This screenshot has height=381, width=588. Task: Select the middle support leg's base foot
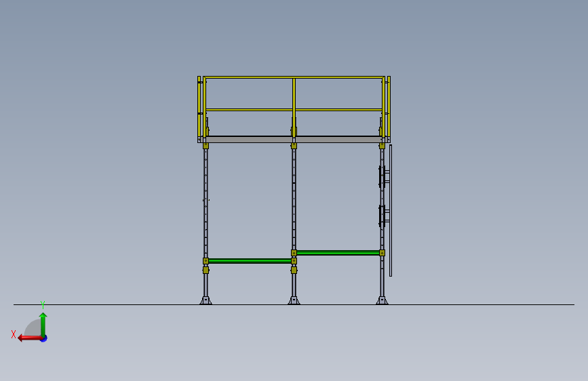point(294,300)
